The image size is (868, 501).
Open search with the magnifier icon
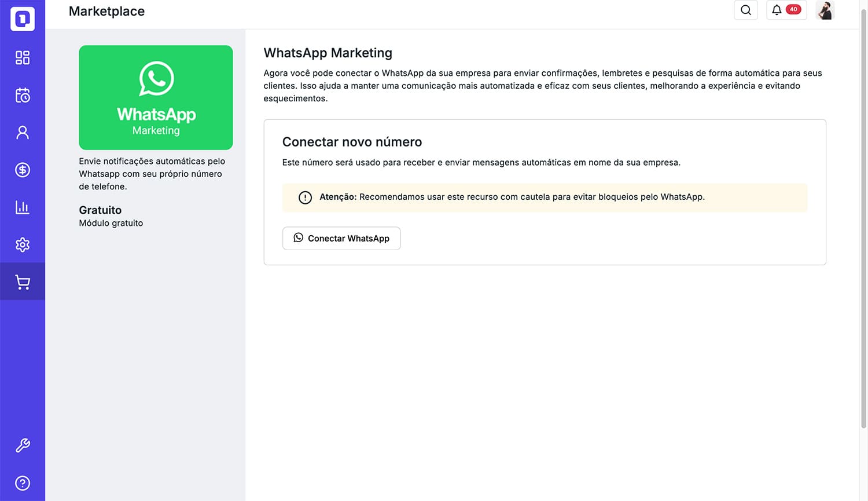pos(746,10)
